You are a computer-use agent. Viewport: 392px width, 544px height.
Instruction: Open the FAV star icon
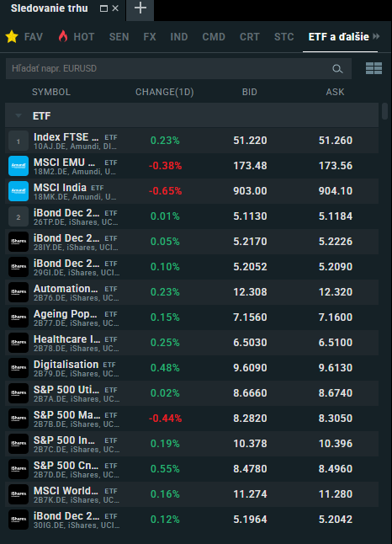[12, 36]
